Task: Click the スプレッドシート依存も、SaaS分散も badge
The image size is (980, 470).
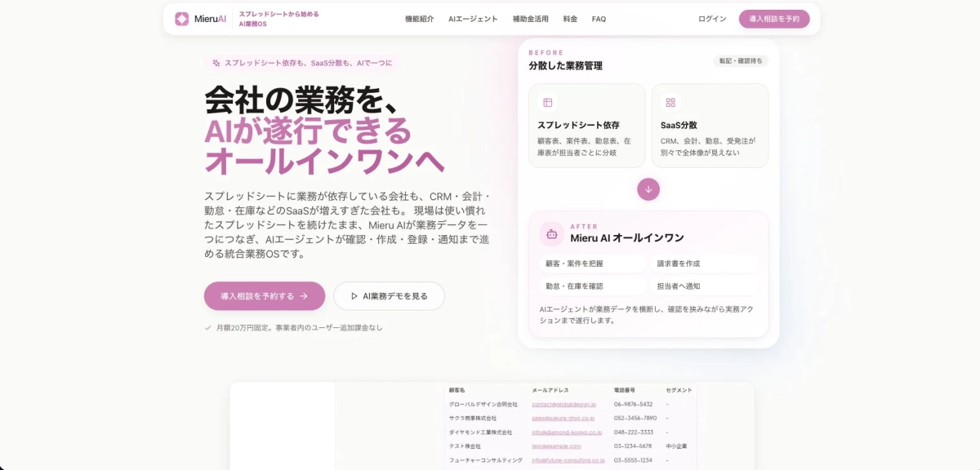Action: pos(301,63)
